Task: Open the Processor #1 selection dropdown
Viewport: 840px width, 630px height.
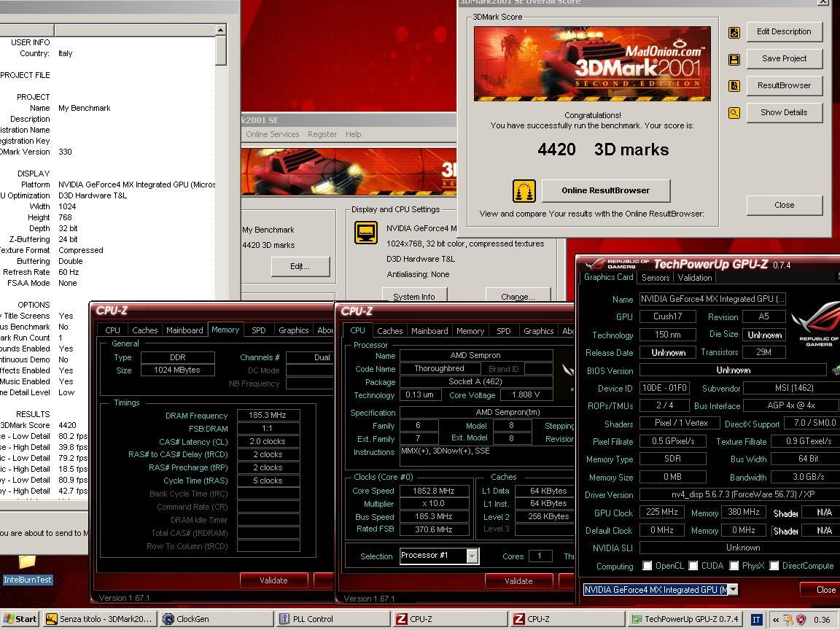Action: (472, 556)
